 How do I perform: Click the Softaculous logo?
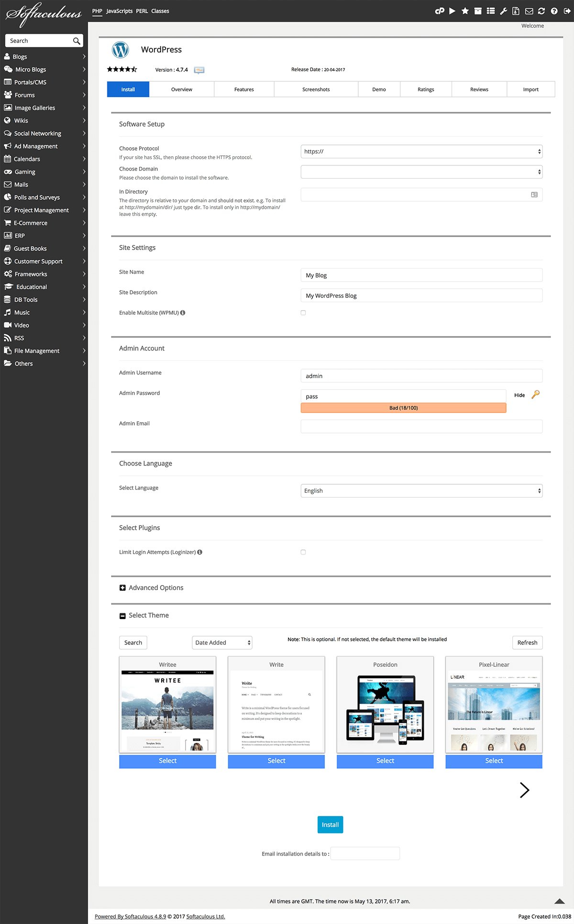pos(44,14)
